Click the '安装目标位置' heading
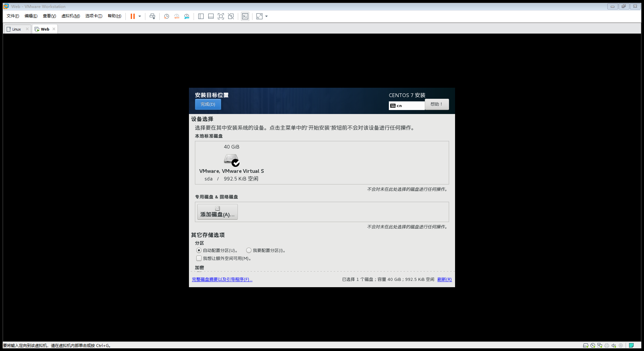The image size is (644, 351). coord(212,95)
